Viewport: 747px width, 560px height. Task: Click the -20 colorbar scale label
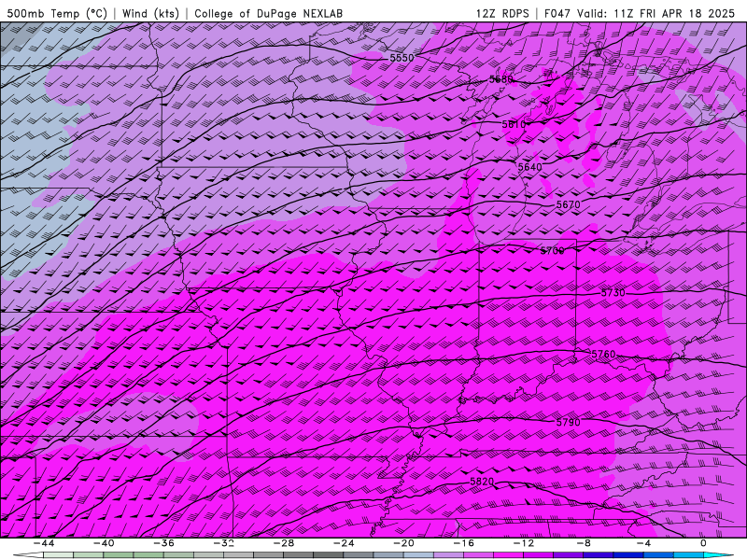pos(403,543)
